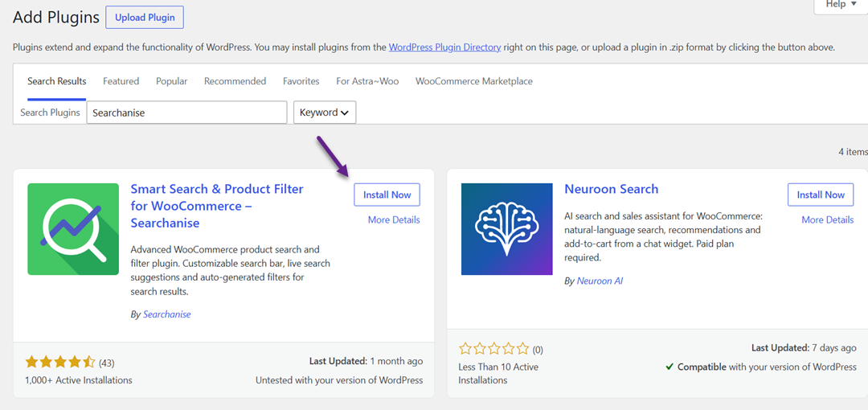This screenshot has width=868, height=410.
Task: Open the Keyword search type dropdown
Action: (325, 113)
